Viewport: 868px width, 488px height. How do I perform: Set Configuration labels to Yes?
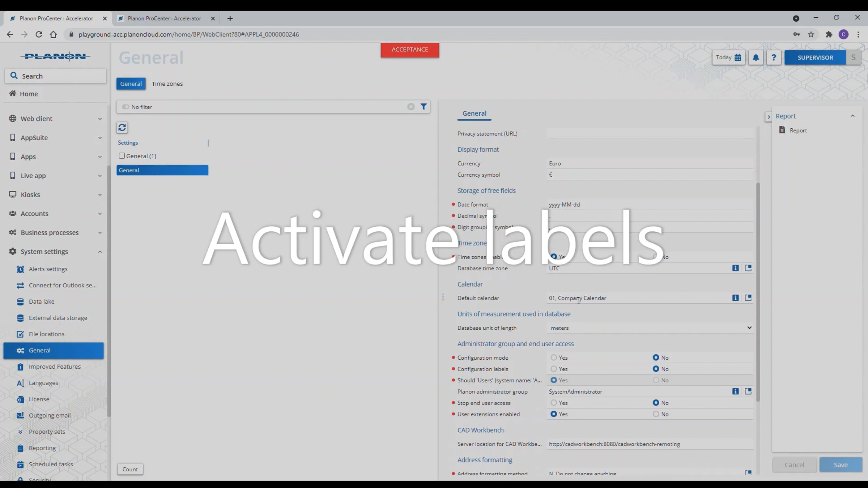553,369
